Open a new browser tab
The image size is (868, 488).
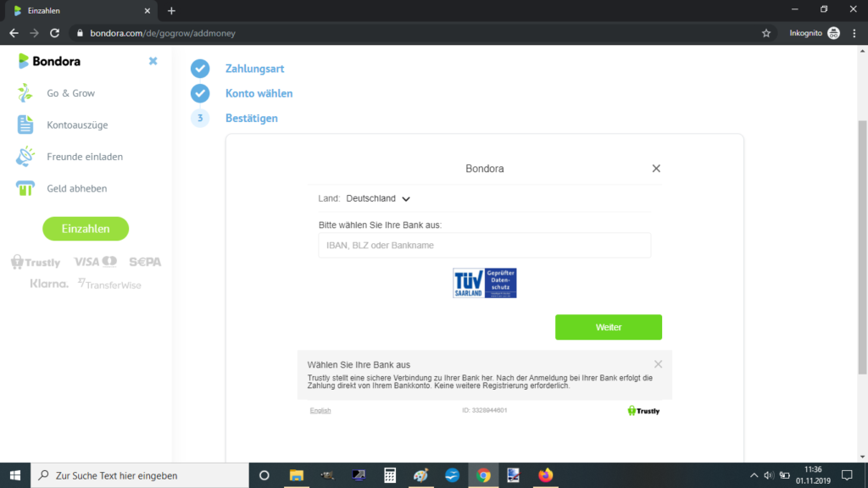pyautogui.click(x=171, y=10)
